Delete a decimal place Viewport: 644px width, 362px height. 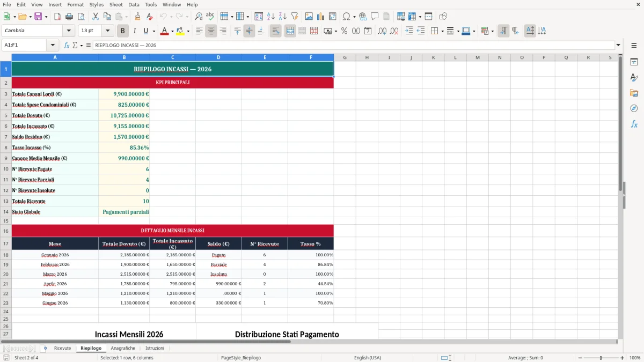394,31
